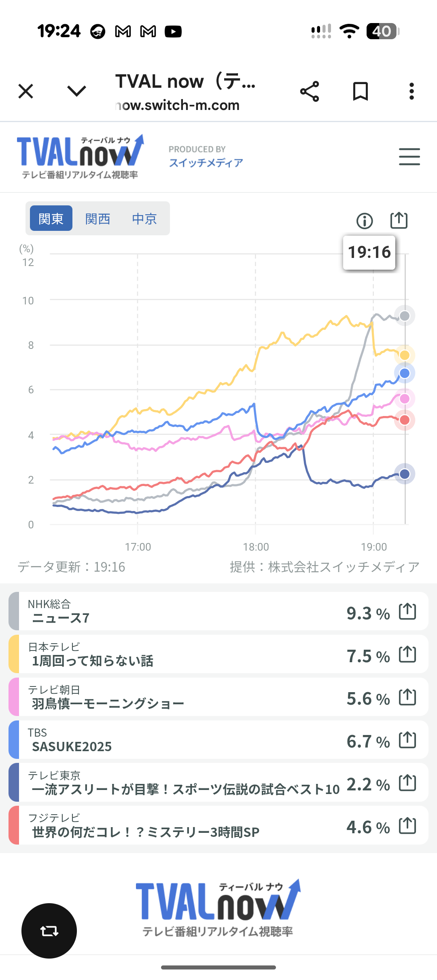This screenshot has height=980, width=437.
Task: Click the chart share icon above graph
Action: (399, 220)
